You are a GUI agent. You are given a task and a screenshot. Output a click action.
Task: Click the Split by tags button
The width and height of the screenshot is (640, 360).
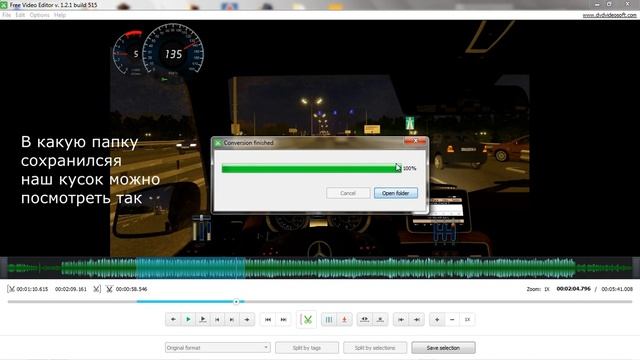(x=307, y=348)
